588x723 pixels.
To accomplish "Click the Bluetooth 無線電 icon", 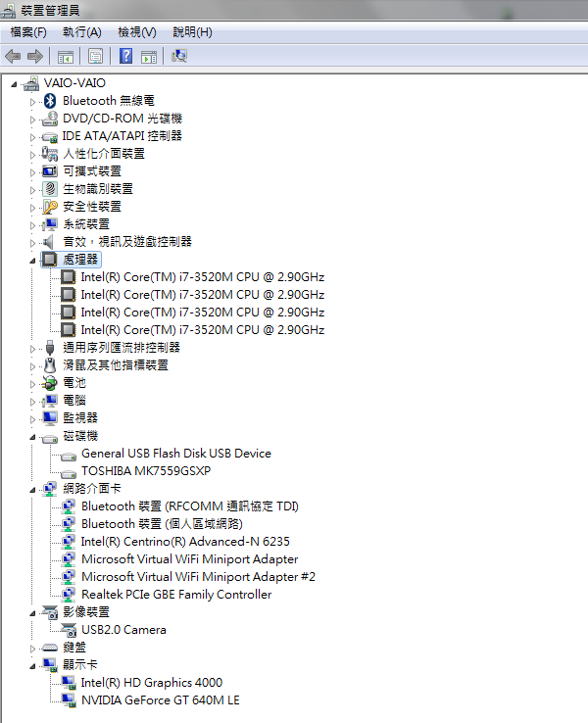I will 50,101.
